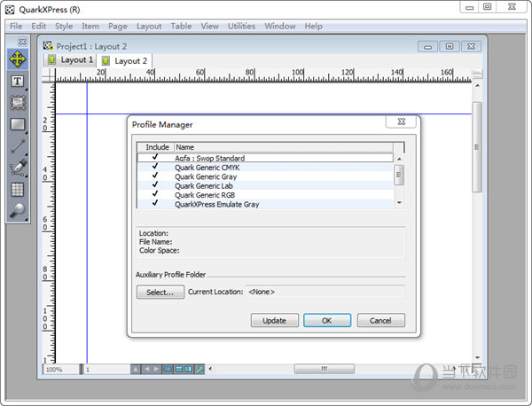Viewport: 532px width, 406px height.
Task: Toggle include for Quark Generic CMYK
Action: [x=155, y=166]
